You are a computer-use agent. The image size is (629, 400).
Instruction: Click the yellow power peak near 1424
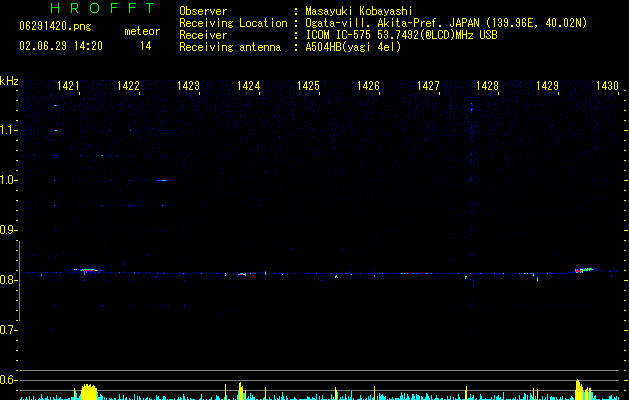[241, 391]
